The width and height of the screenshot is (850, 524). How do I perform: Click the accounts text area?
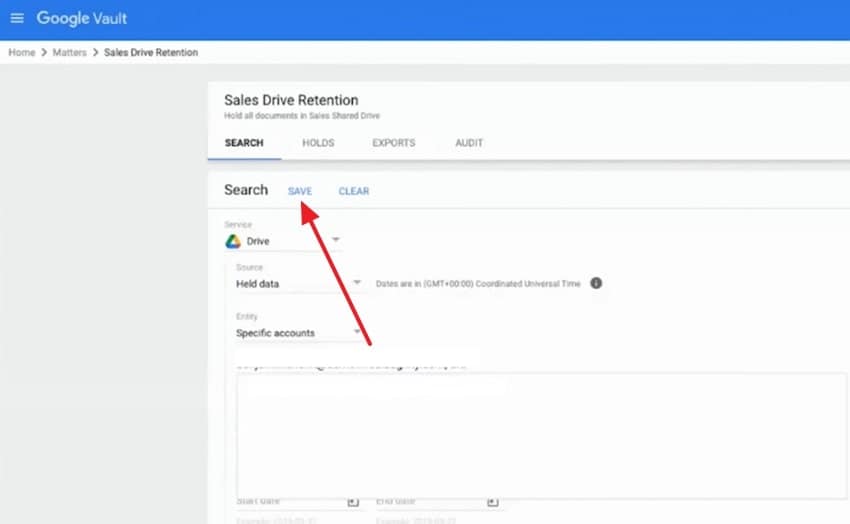click(x=541, y=435)
